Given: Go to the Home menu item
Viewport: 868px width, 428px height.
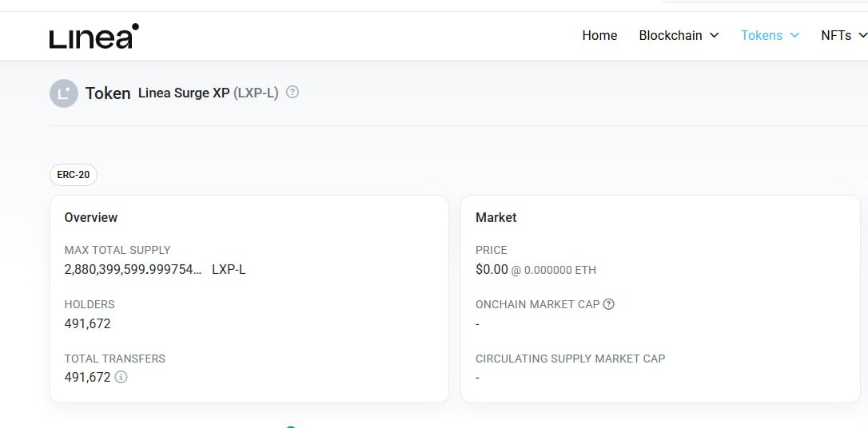Looking at the screenshot, I should coord(599,35).
